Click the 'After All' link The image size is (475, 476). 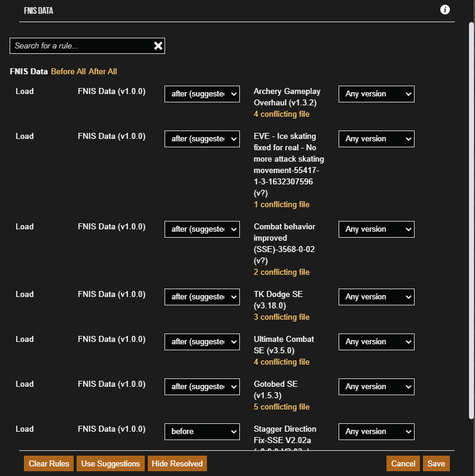tap(103, 71)
